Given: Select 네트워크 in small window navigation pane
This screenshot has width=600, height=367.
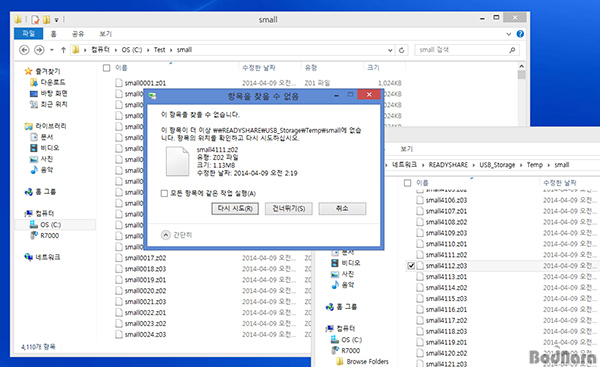Looking at the screenshot, I should 47,257.
